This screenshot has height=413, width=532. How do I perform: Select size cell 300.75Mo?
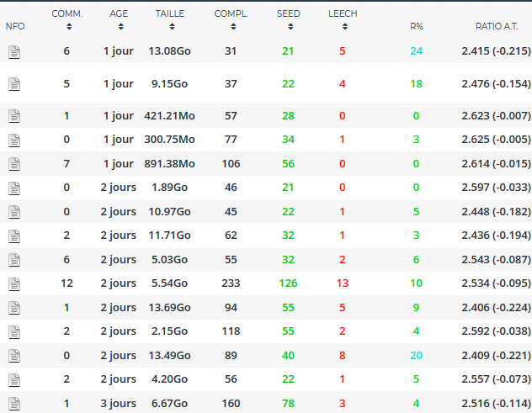click(x=170, y=140)
